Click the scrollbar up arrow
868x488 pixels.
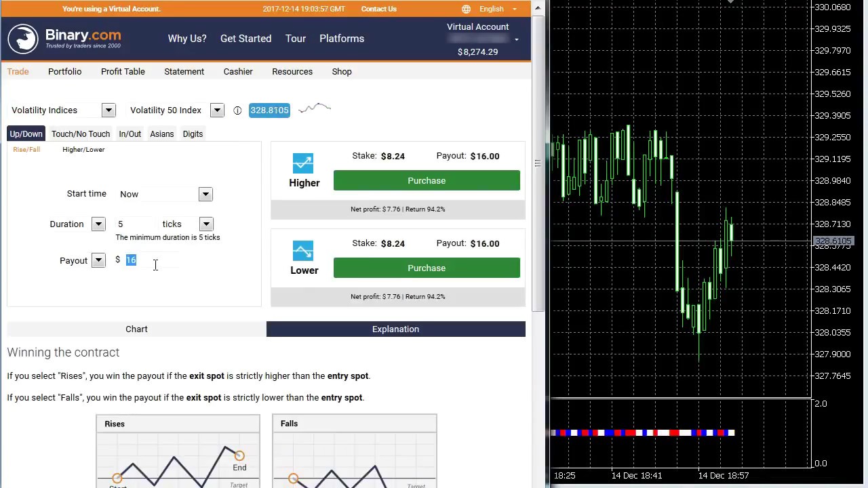[539, 8]
